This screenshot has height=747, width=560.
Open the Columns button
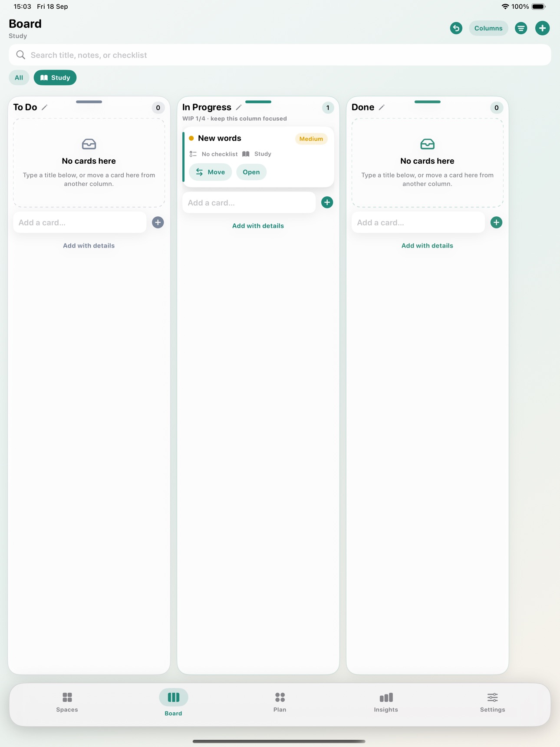pos(488,28)
